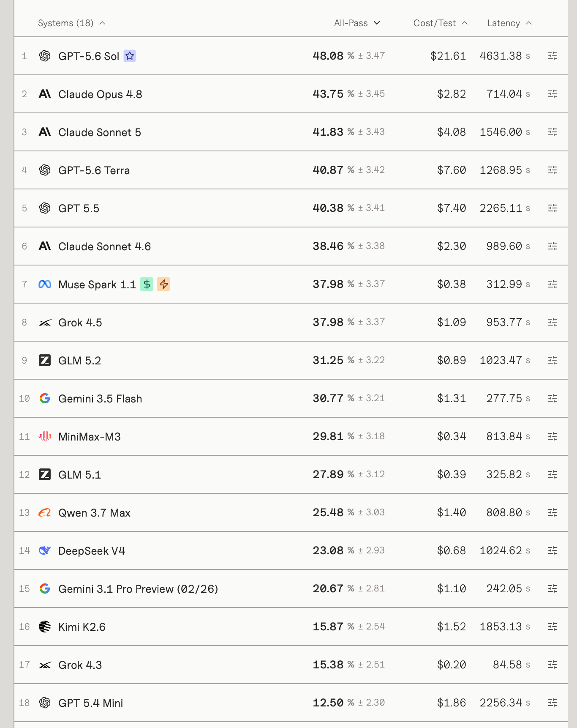Click the Kimi K2.6 logo icon
The width and height of the screenshot is (577, 728).
click(45, 627)
